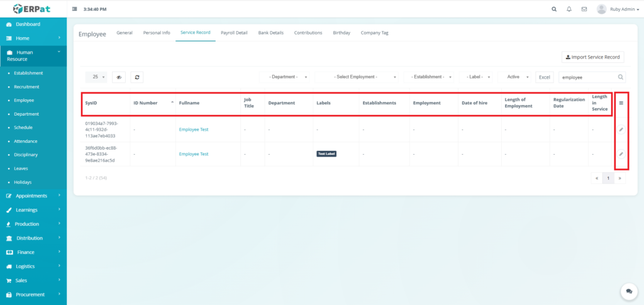Change the 25 rows per page dropdown

pos(96,77)
